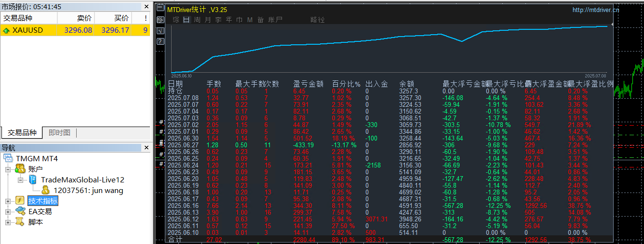
Task: Click the 日期 column heading
Action: (175, 84)
